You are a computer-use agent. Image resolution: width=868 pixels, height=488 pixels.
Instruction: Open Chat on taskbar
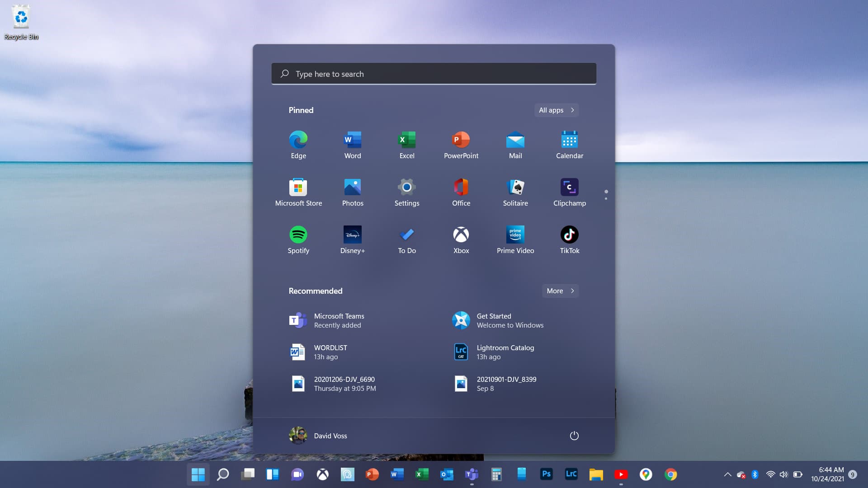click(297, 474)
